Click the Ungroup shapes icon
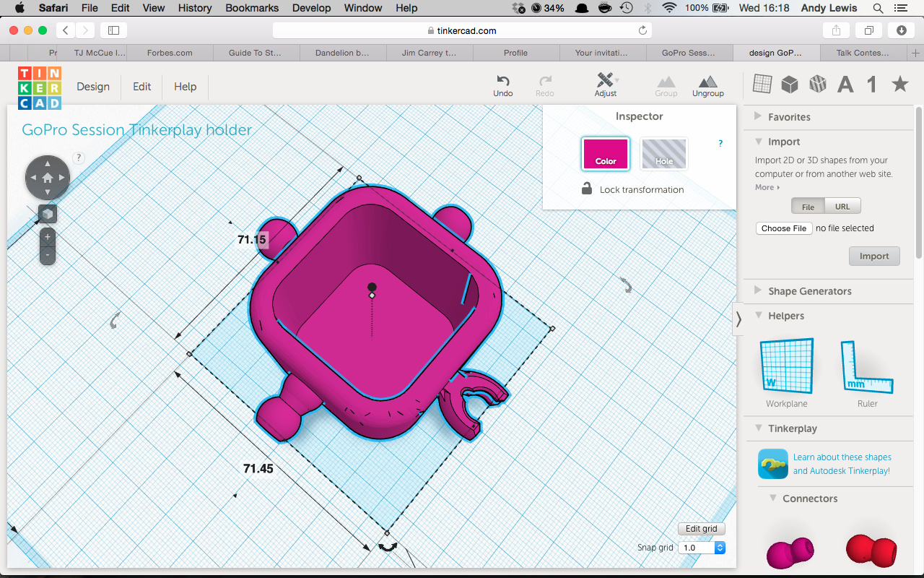924x578 pixels. (x=707, y=82)
